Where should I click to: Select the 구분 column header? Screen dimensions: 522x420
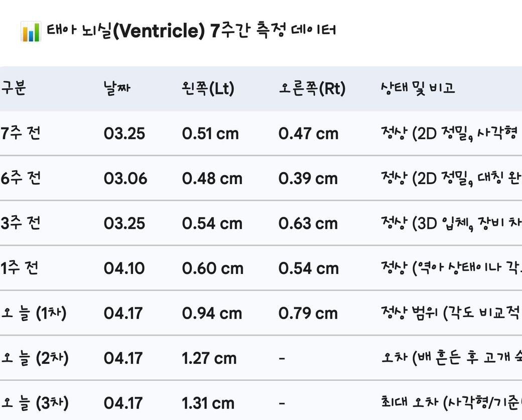[x=13, y=89]
